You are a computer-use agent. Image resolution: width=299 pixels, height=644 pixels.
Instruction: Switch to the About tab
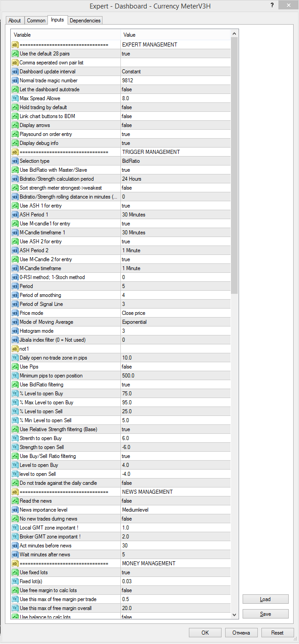coord(15,21)
